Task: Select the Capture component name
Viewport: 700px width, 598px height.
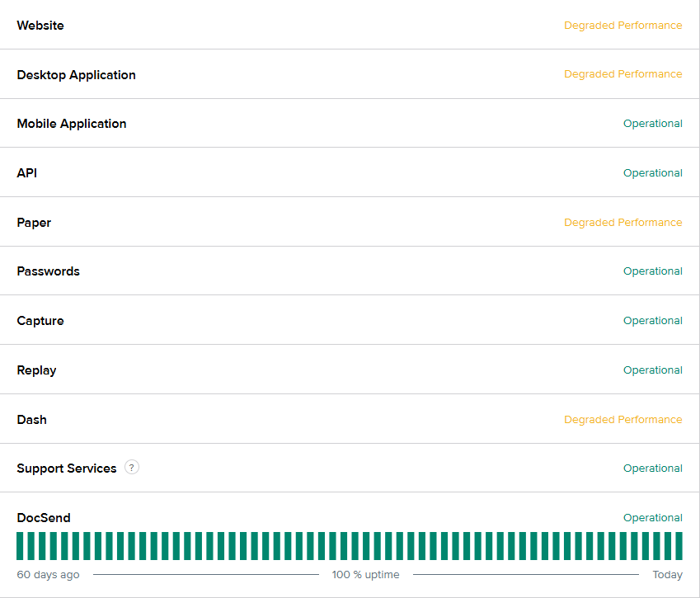Action: (x=40, y=321)
